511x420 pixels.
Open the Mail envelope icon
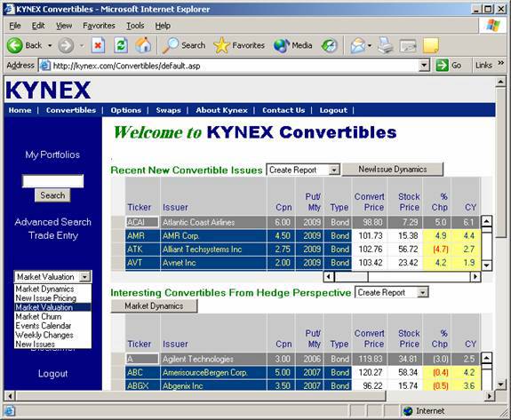[358, 45]
